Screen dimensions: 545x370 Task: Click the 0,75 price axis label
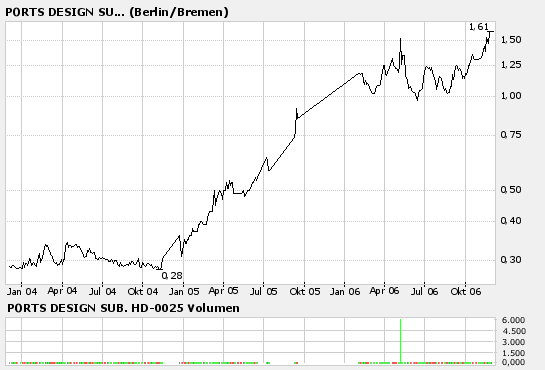[x=511, y=134]
